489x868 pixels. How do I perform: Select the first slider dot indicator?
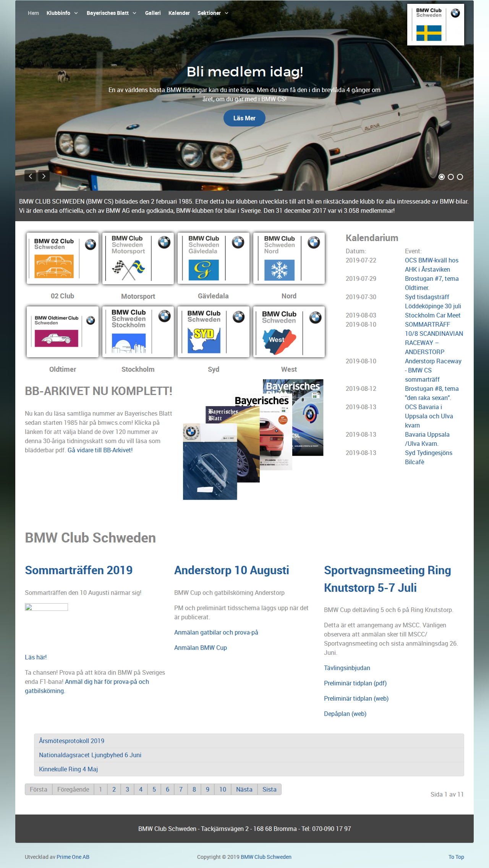tap(442, 177)
